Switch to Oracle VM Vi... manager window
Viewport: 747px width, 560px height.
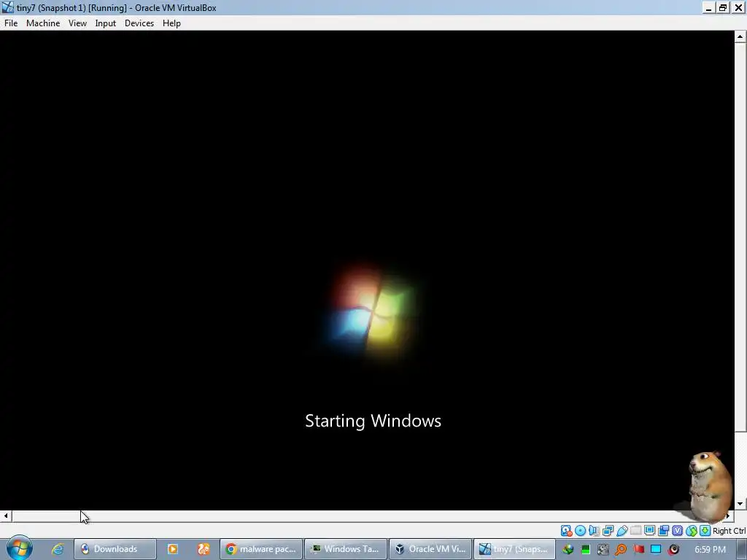coord(430,549)
